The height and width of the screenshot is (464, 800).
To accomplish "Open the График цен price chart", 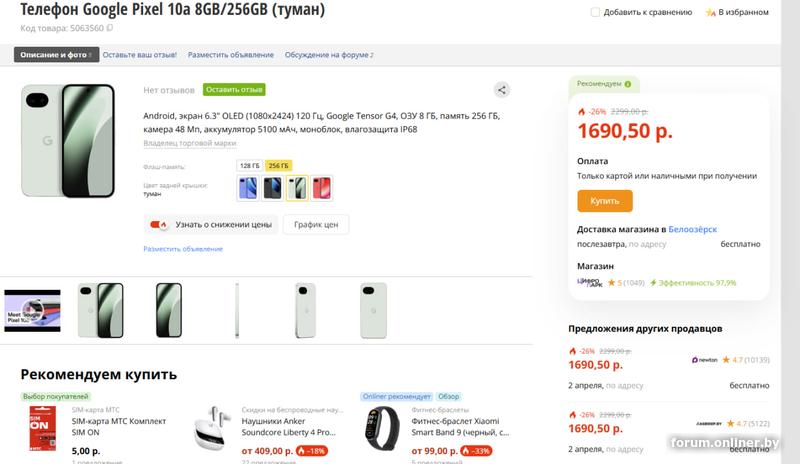I will click(315, 225).
